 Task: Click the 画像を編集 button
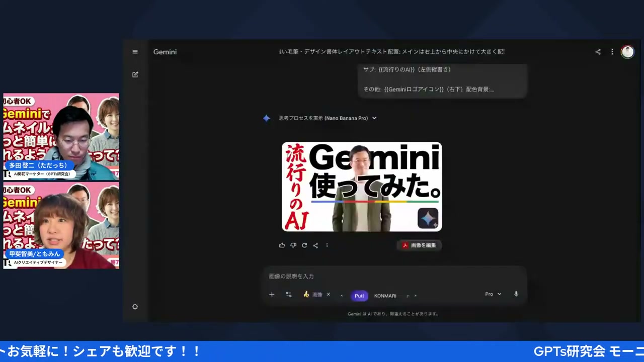coord(420,245)
